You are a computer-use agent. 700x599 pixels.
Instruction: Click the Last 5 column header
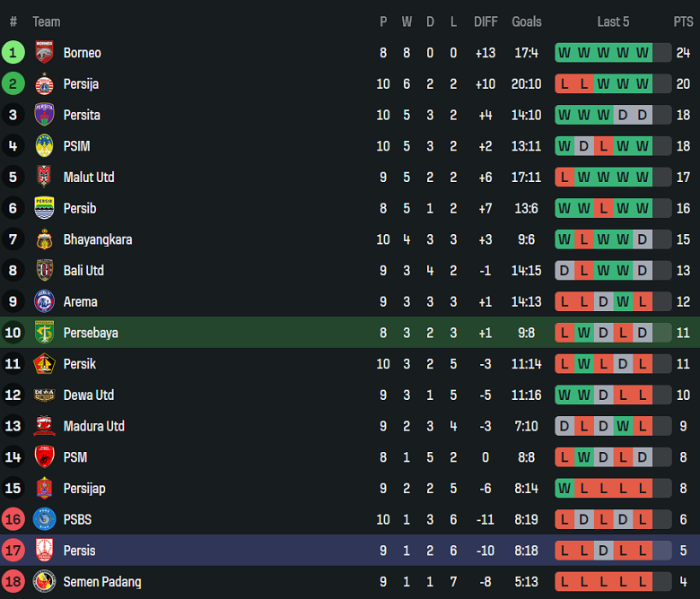613,22
